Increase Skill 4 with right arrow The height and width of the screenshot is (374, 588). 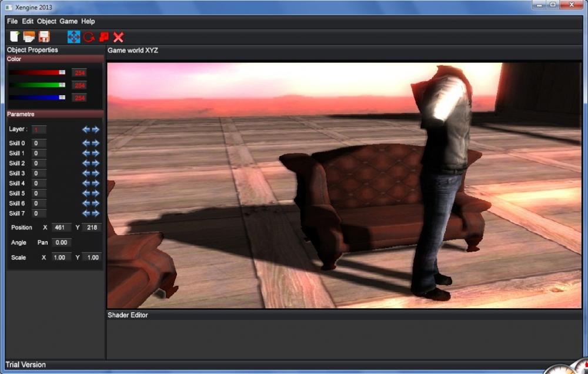click(x=96, y=183)
